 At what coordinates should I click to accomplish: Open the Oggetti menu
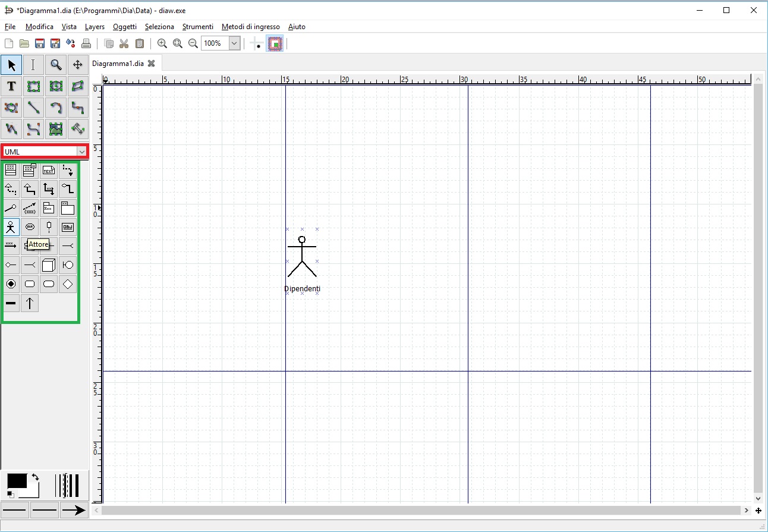[124, 27]
